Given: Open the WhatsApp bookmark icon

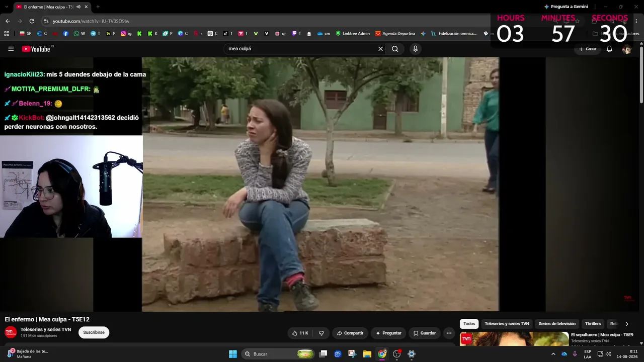Looking at the screenshot, I should pos(79,34).
